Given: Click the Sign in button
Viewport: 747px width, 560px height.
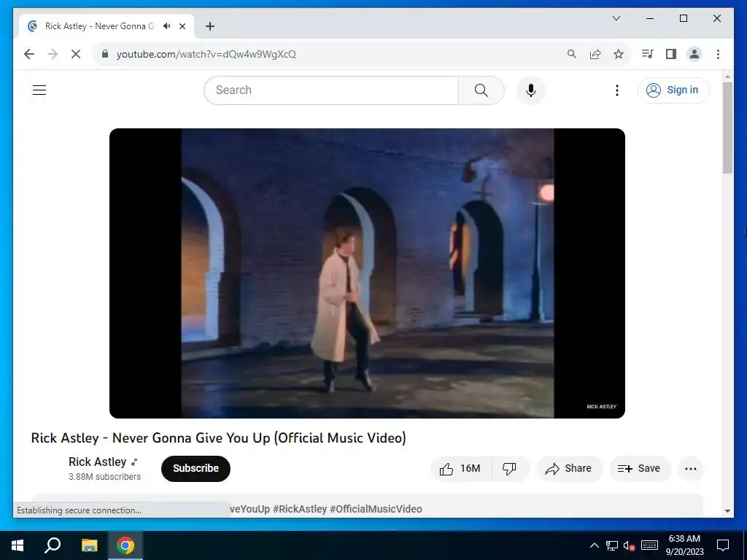Looking at the screenshot, I should (x=673, y=90).
